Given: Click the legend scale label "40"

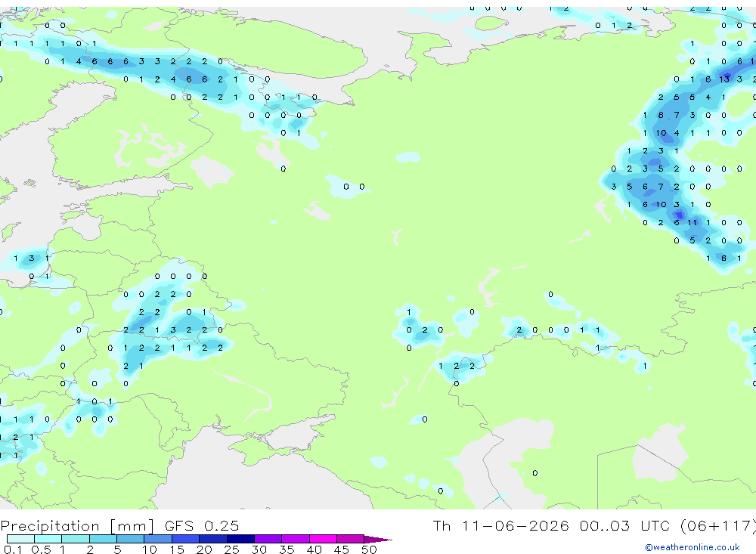Looking at the screenshot, I should coord(314,549).
